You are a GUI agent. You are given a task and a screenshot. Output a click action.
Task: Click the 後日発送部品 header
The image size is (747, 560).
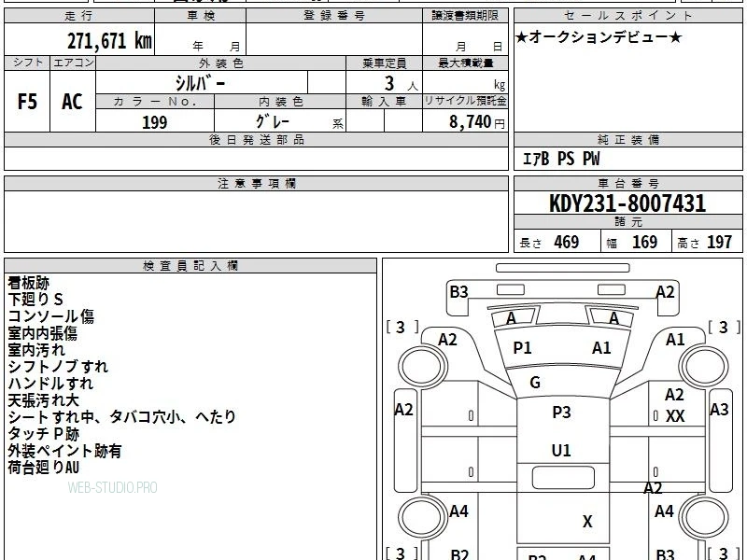pos(256,139)
